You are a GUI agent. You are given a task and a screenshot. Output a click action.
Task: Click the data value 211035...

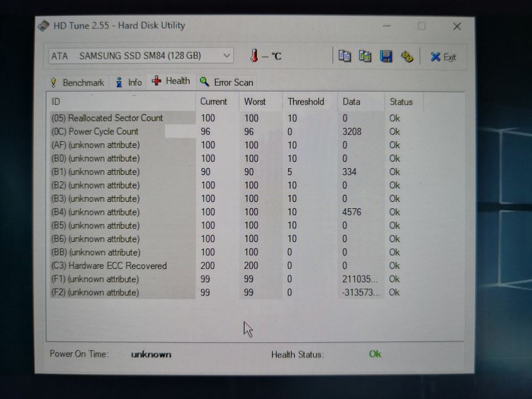pos(360,279)
